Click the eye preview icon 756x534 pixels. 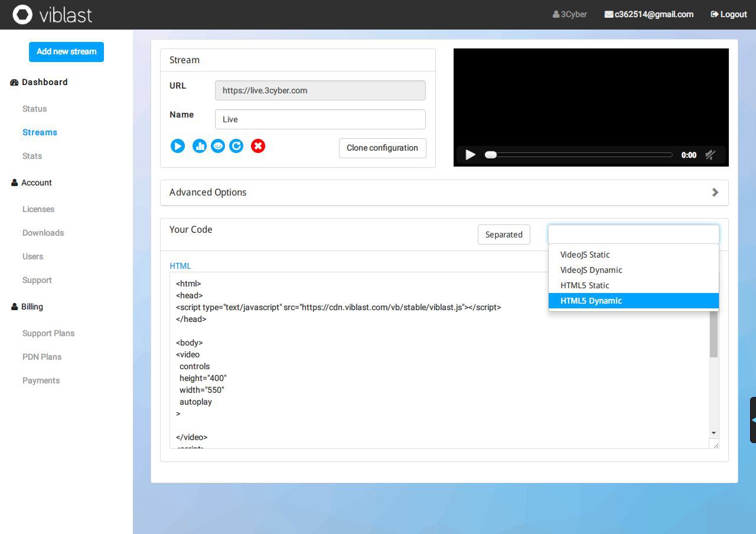218,146
